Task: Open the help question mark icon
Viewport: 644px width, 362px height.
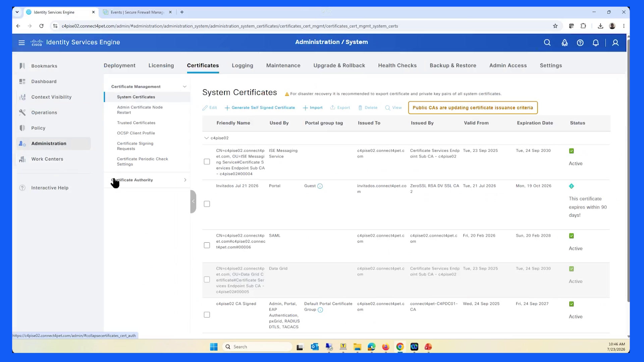Action: 580,43
